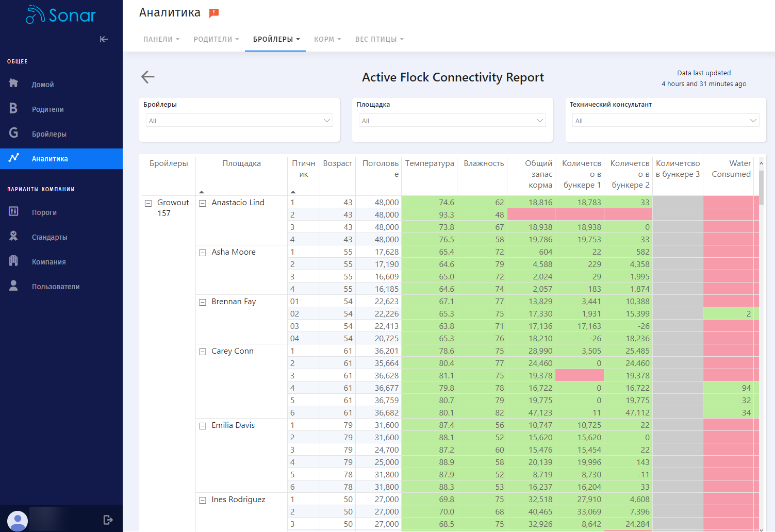Screen dimensions: 775x532
Task: Collapse the Anastacio Lind rows
Action: click(203, 203)
